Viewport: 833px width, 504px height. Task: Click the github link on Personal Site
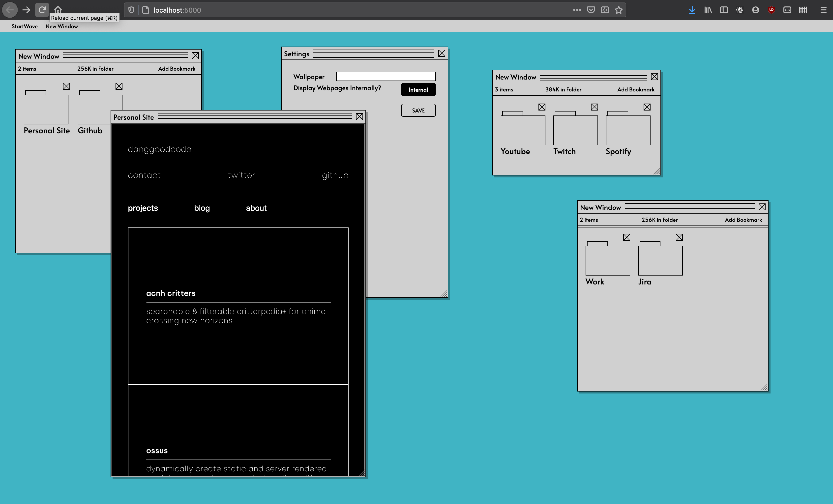pyautogui.click(x=334, y=175)
